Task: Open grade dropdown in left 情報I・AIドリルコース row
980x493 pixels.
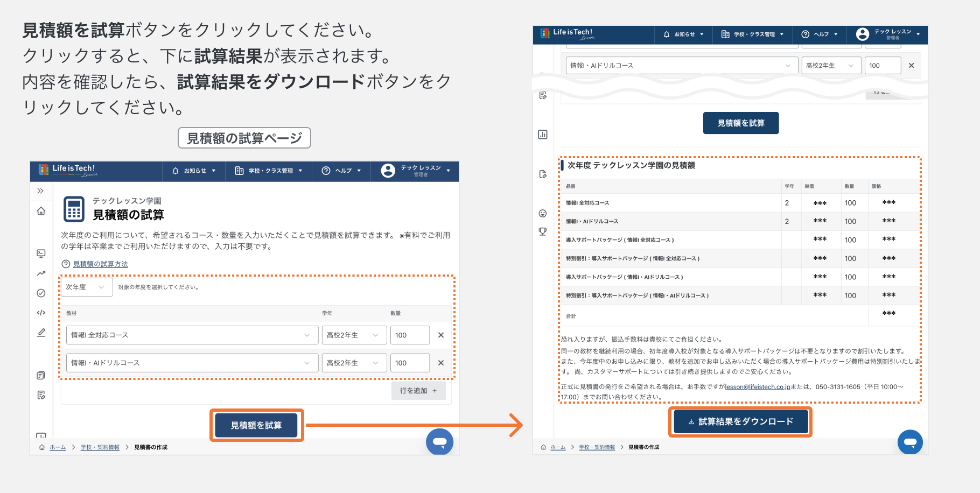Action: [354, 363]
